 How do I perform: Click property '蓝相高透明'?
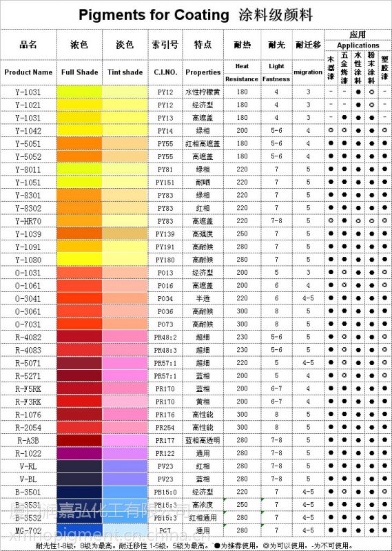tap(203, 440)
